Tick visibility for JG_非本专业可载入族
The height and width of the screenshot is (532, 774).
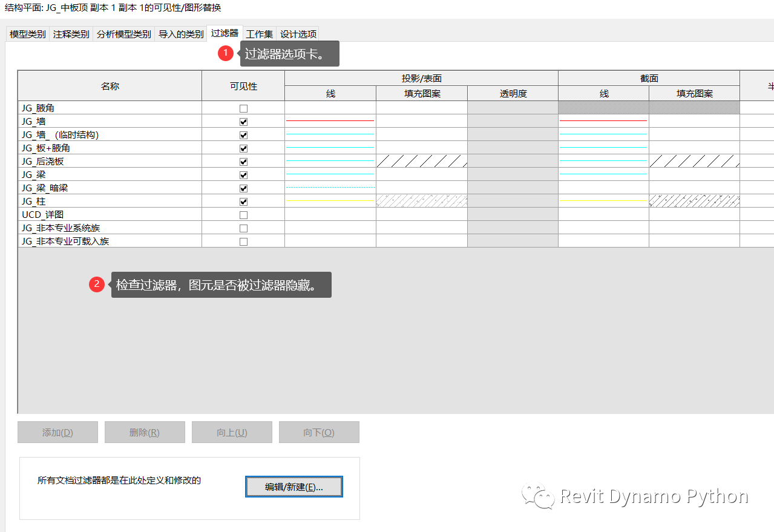tap(243, 241)
